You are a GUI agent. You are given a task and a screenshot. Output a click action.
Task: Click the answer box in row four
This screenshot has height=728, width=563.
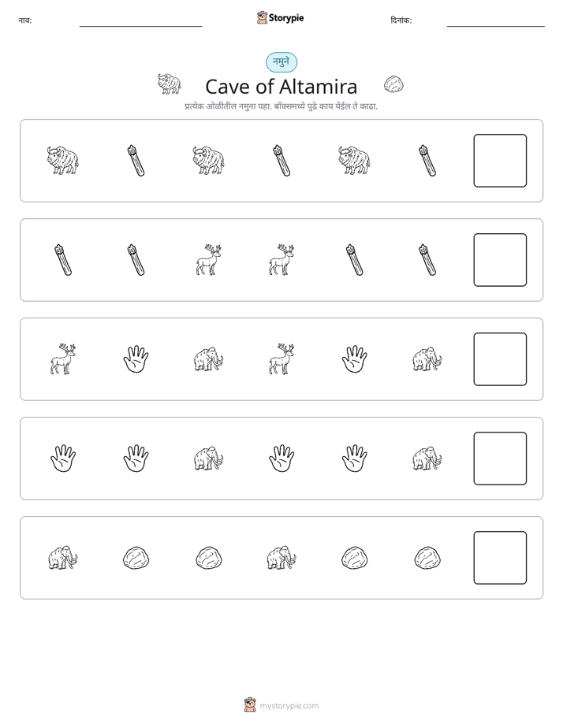[x=500, y=459]
